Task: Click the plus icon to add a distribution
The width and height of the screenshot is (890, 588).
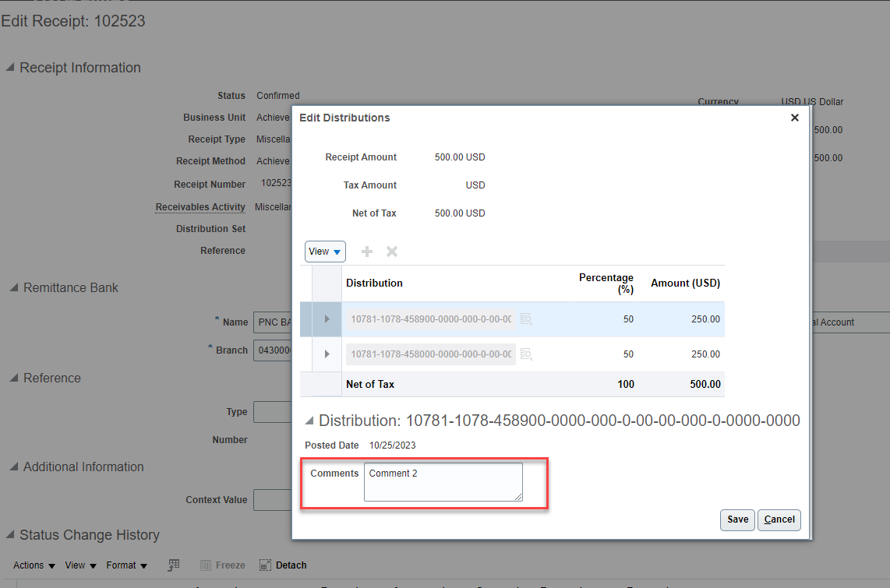Action: [x=366, y=251]
